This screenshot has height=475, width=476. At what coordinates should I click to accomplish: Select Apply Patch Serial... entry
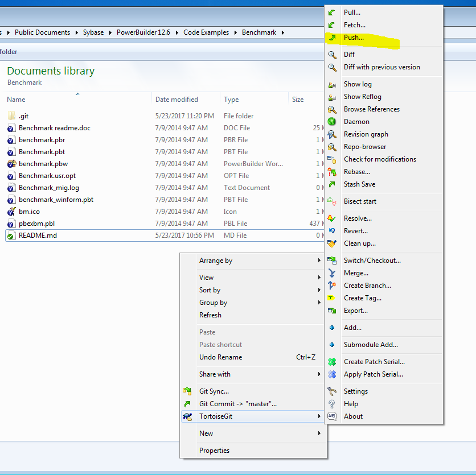pyautogui.click(x=384, y=374)
